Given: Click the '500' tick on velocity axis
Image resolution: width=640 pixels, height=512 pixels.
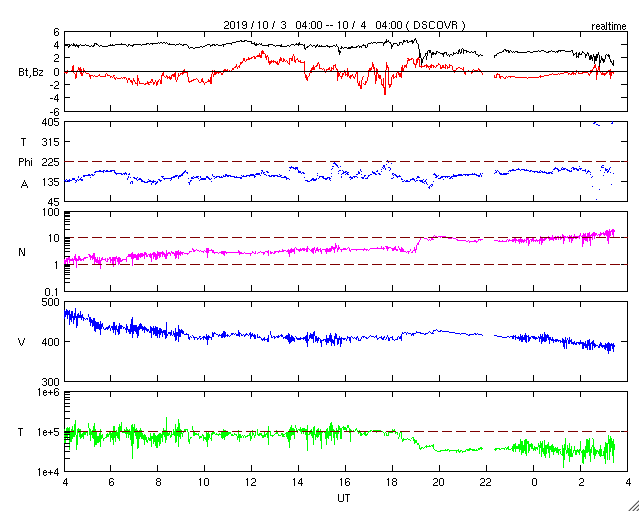Looking at the screenshot, I should (x=50, y=302).
